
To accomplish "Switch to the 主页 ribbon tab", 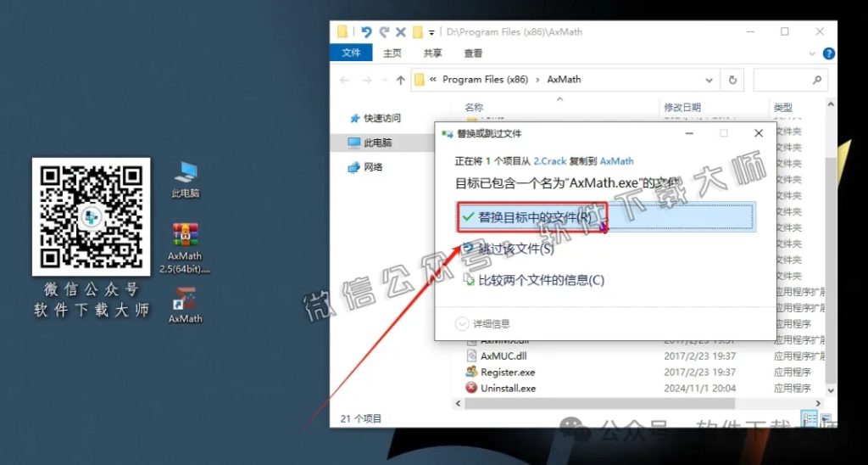I will (x=392, y=53).
